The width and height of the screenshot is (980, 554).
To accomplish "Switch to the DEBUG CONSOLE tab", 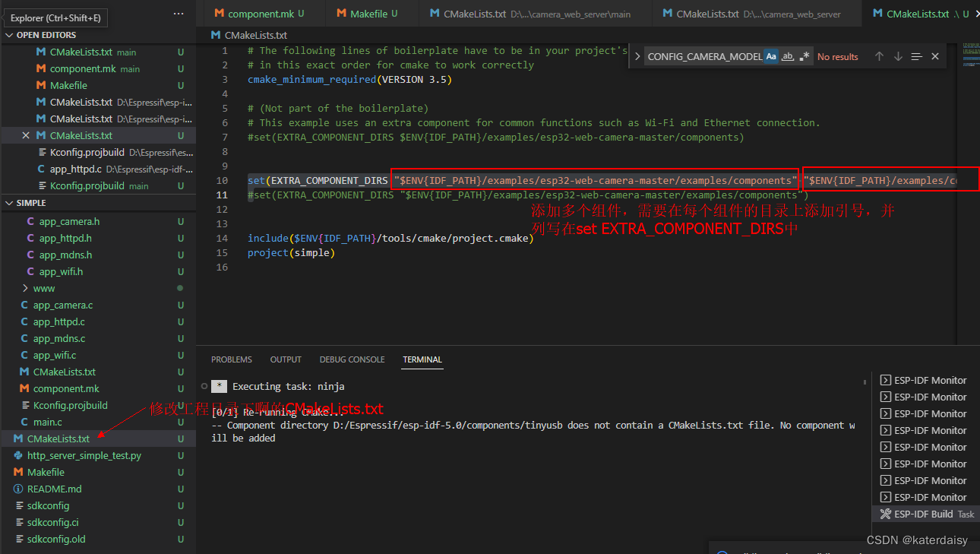I will (352, 359).
